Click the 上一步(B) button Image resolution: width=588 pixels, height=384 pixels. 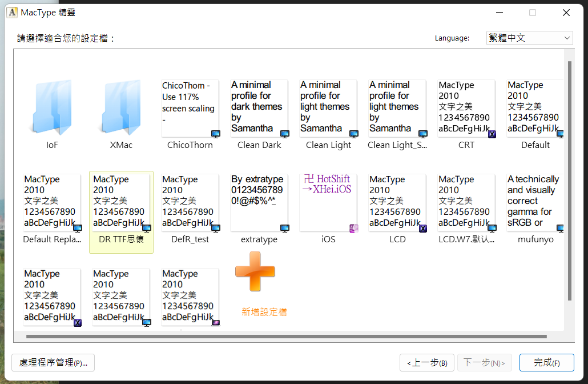tap(426, 362)
